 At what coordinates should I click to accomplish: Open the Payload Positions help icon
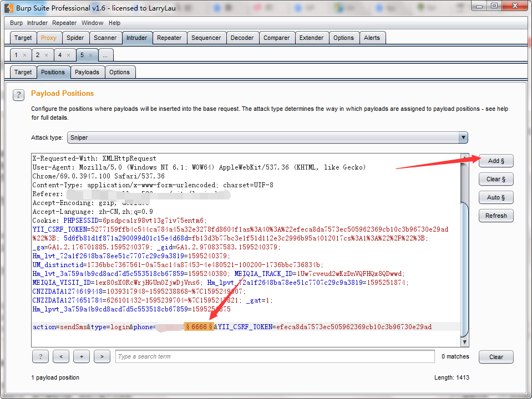[x=19, y=95]
